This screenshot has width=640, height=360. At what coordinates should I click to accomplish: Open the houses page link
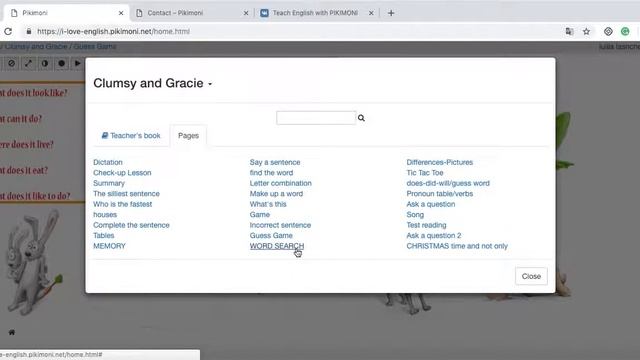pyautogui.click(x=105, y=215)
